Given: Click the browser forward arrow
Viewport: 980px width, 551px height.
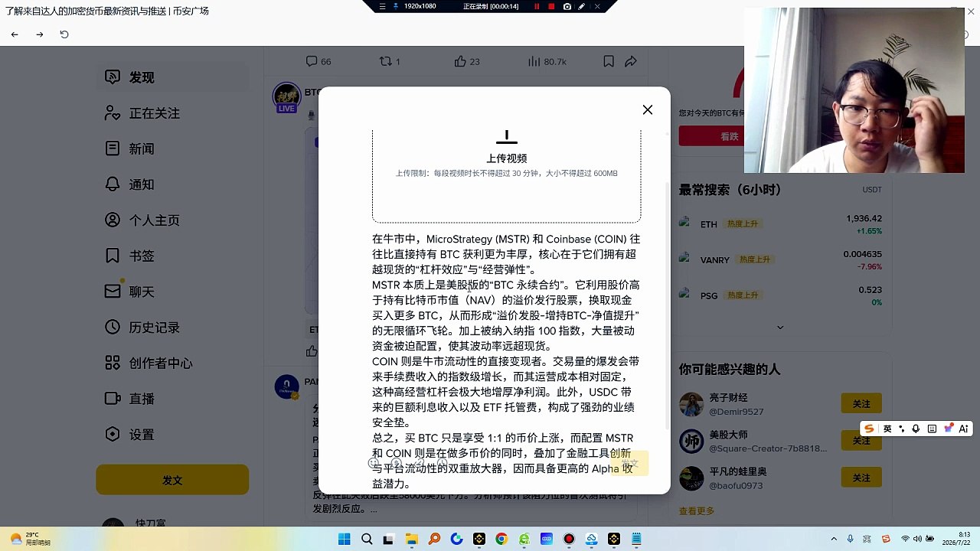Looking at the screenshot, I should (x=40, y=34).
